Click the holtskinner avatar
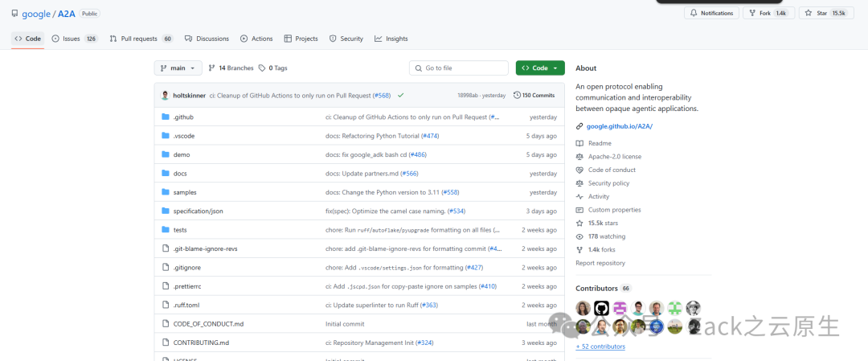This screenshot has height=361, width=868. 166,95
